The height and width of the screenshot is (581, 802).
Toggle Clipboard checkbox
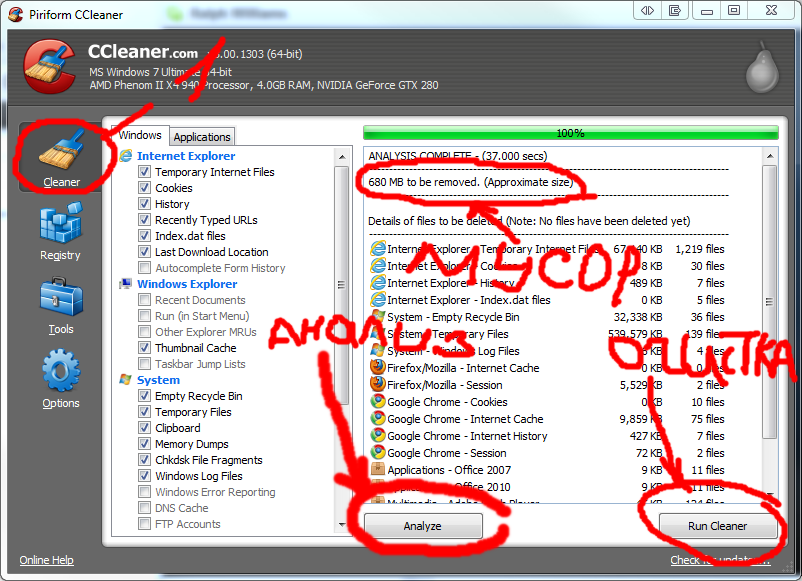pos(145,428)
